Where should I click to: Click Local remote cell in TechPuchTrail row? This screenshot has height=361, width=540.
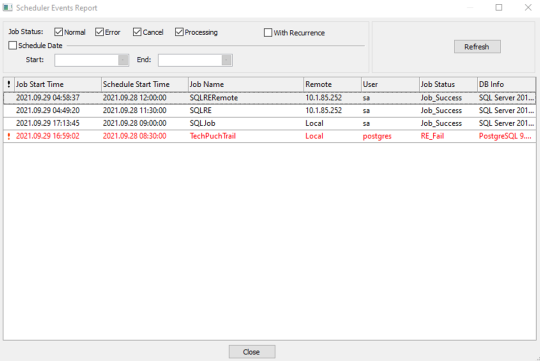coord(314,136)
